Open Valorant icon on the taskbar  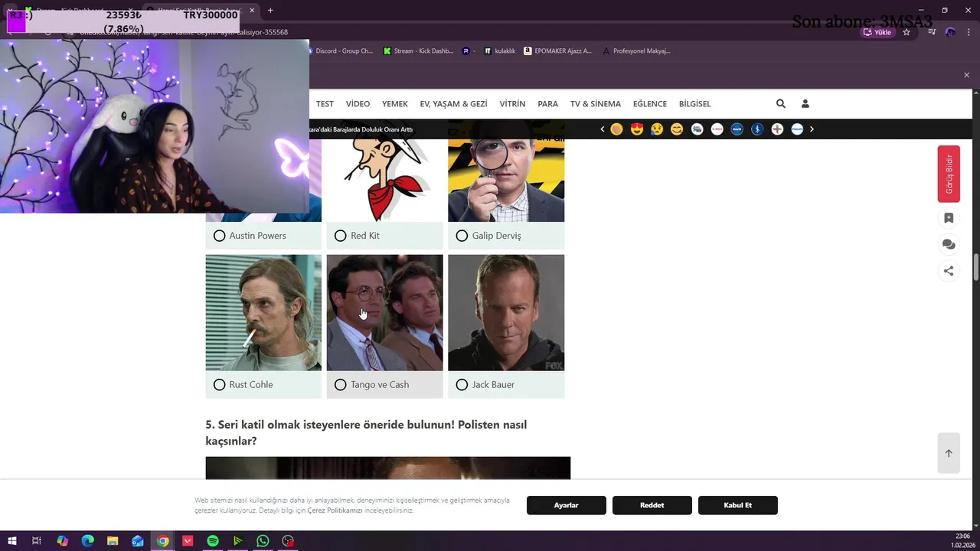pos(188,541)
